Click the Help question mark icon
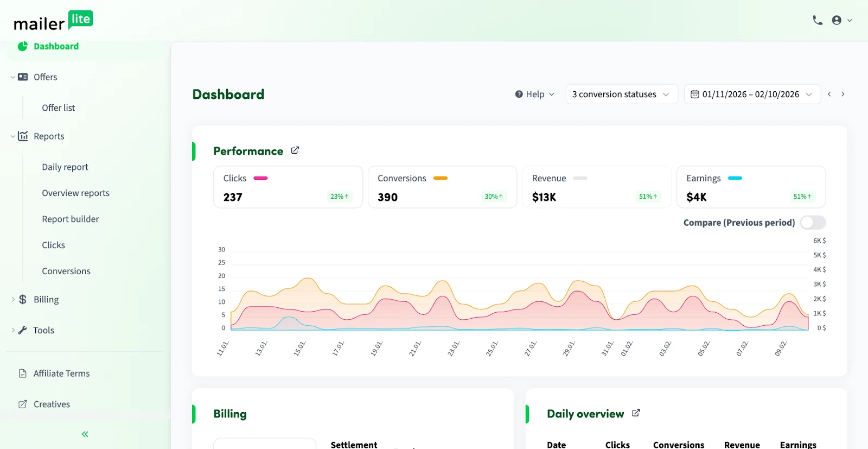This screenshot has width=868, height=449. tap(519, 94)
